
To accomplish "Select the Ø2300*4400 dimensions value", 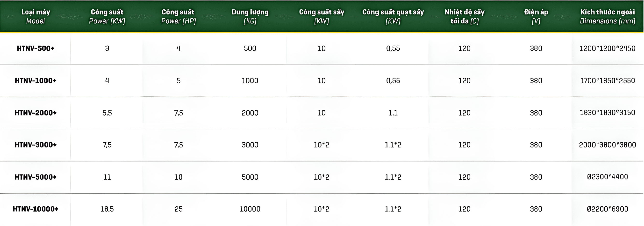I will coord(608,177).
